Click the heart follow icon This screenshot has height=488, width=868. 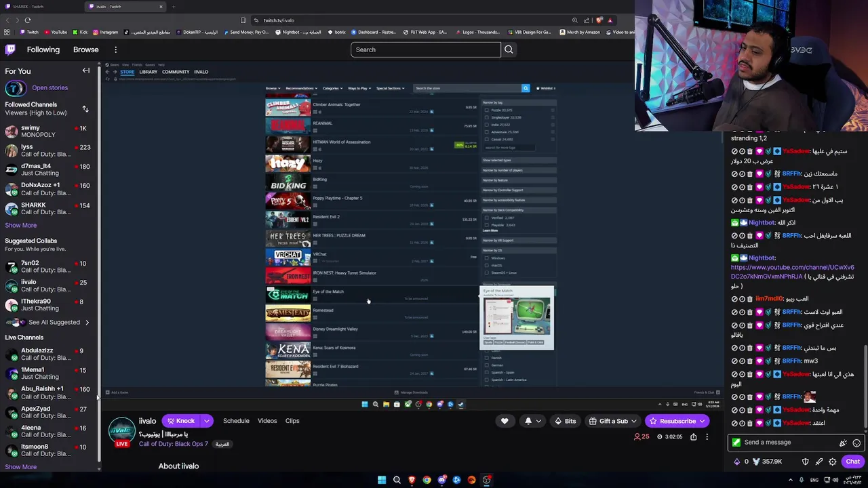(x=505, y=421)
